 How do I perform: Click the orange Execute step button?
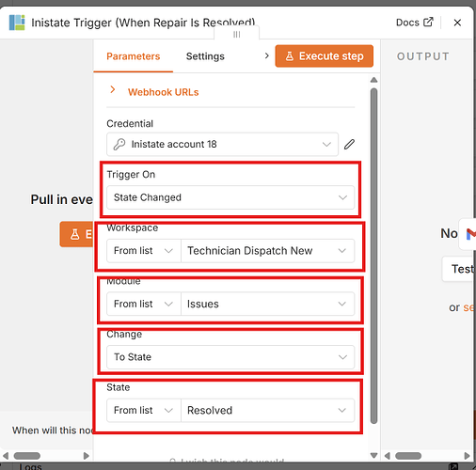pos(325,56)
